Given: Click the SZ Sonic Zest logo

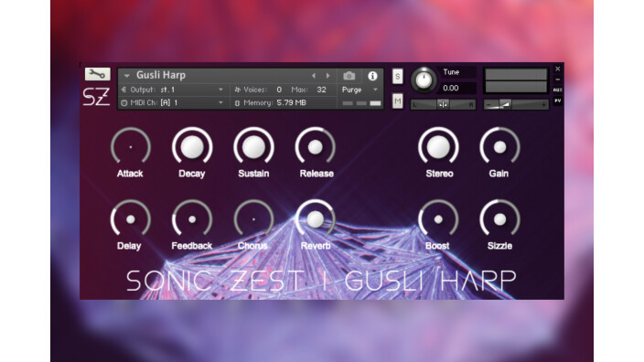Looking at the screenshot, I should [x=97, y=97].
